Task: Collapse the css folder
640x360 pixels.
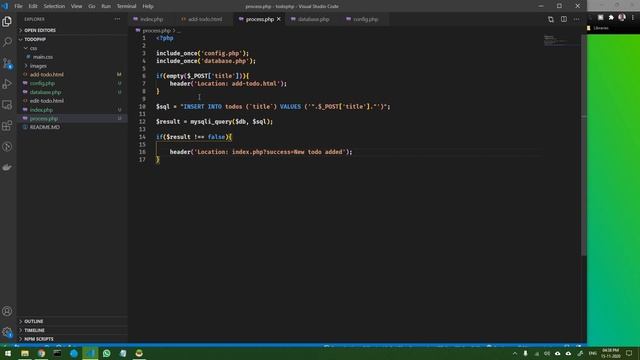Action: coord(33,48)
